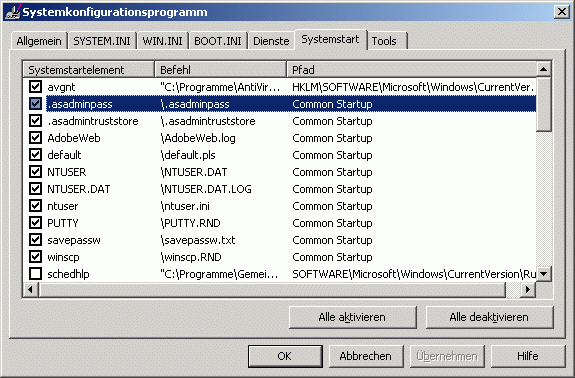Sort by the Befehl column header
The height and width of the screenshot is (378, 575).
pyautogui.click(x=220, y=69)
